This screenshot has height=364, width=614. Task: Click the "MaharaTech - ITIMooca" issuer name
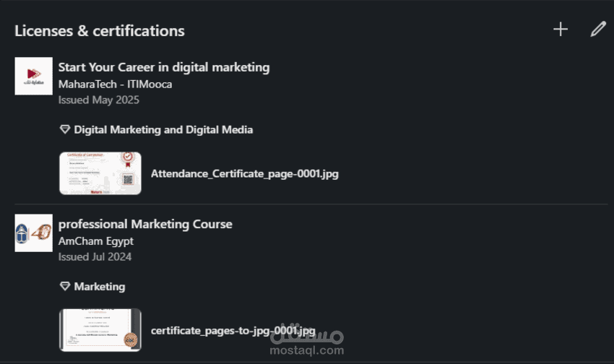pyautogui.click(x=115, y=84)
